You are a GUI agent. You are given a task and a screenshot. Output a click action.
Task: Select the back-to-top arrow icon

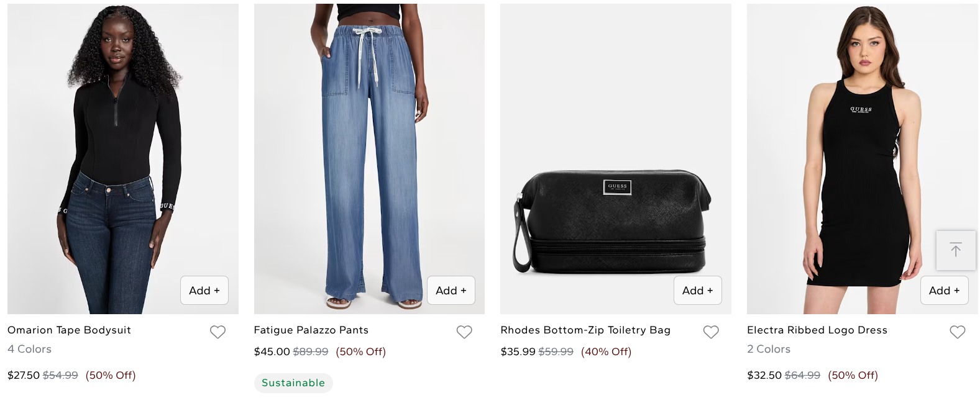tap(955, 250)
